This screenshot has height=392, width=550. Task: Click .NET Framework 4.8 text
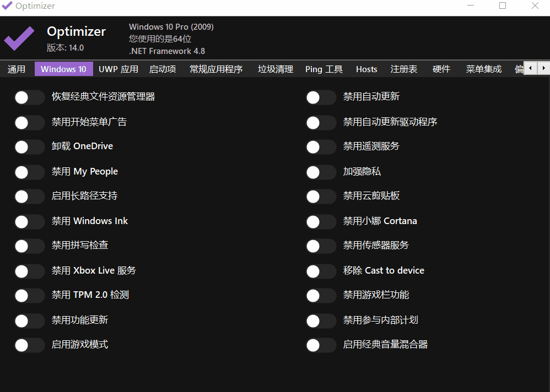click(x=167, y=51)
